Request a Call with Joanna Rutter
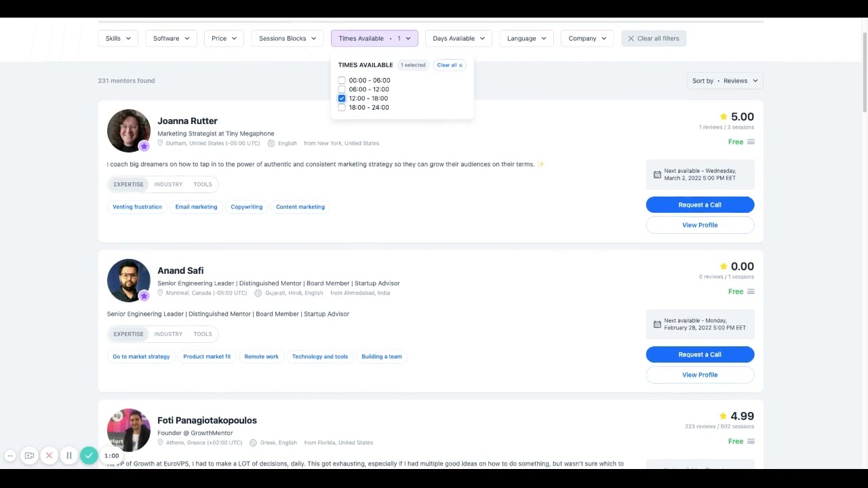The height and width of the screenshot is (488, 868). point(700,205)
